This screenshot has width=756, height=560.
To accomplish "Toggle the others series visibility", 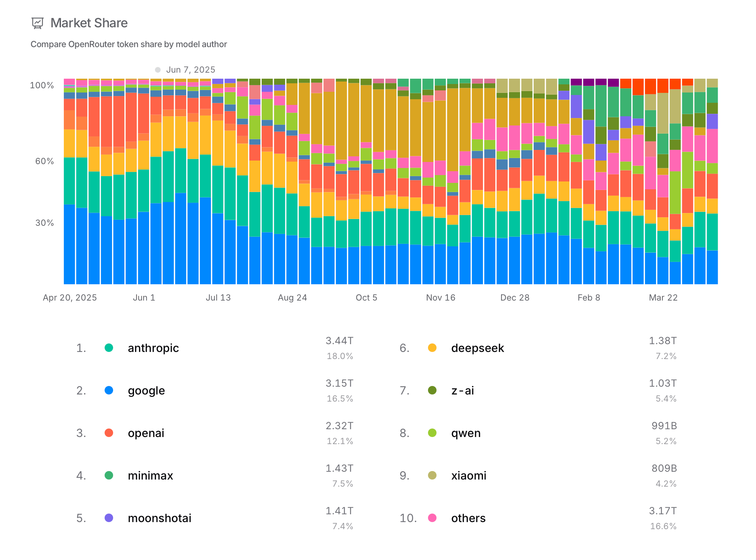I will (x=468, y=518).
